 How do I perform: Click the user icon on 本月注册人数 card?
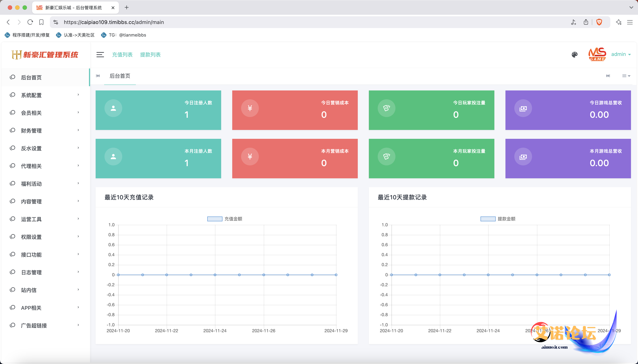click(x=113, y=157)
